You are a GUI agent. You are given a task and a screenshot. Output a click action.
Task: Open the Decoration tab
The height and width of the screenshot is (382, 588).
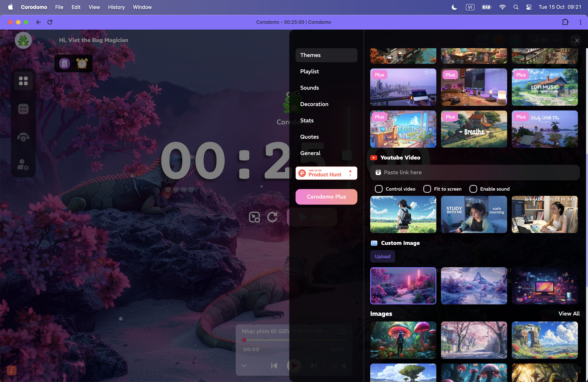[326, 104]
